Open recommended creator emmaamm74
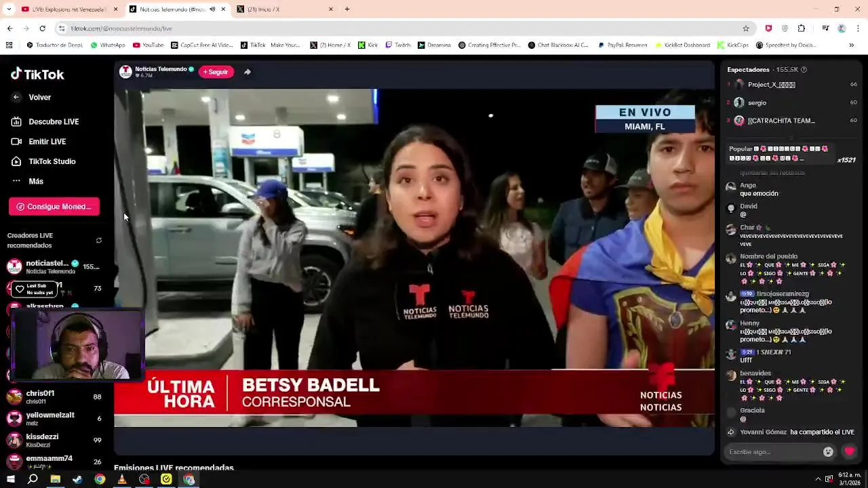 coord(53,462)
